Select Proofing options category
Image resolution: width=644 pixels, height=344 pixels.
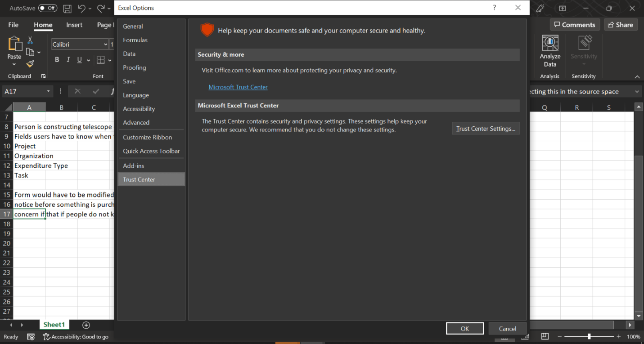[151, 67]
